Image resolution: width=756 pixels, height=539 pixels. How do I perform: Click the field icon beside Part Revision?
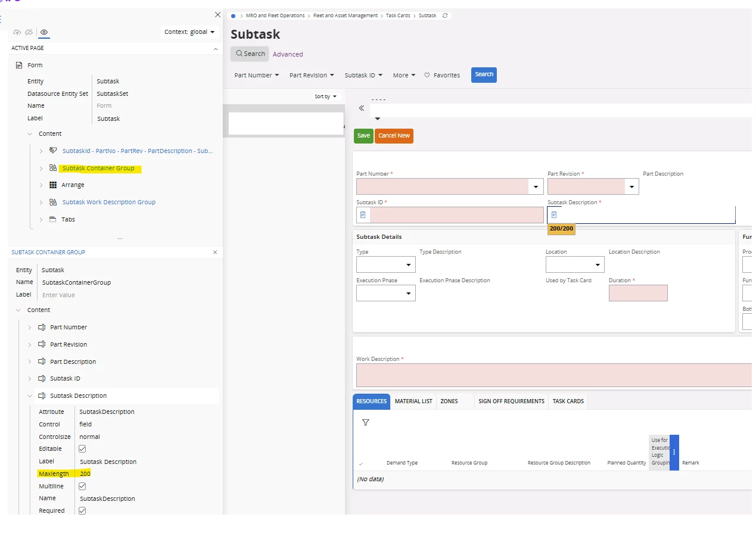click(42, 344)
